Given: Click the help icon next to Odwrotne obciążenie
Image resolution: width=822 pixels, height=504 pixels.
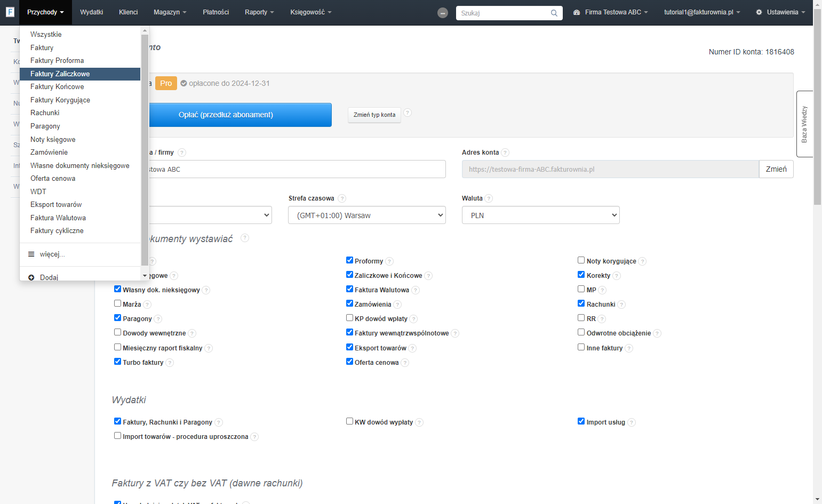Looking at the screenshot, I should point(657,333).
